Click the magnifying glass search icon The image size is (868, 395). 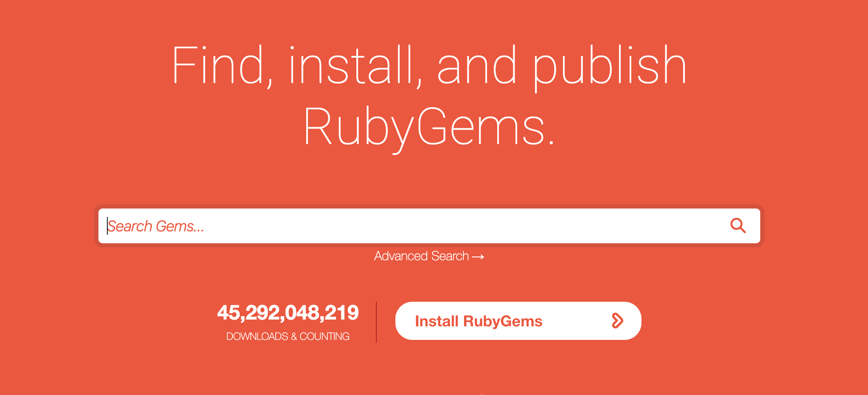(738, 225)
